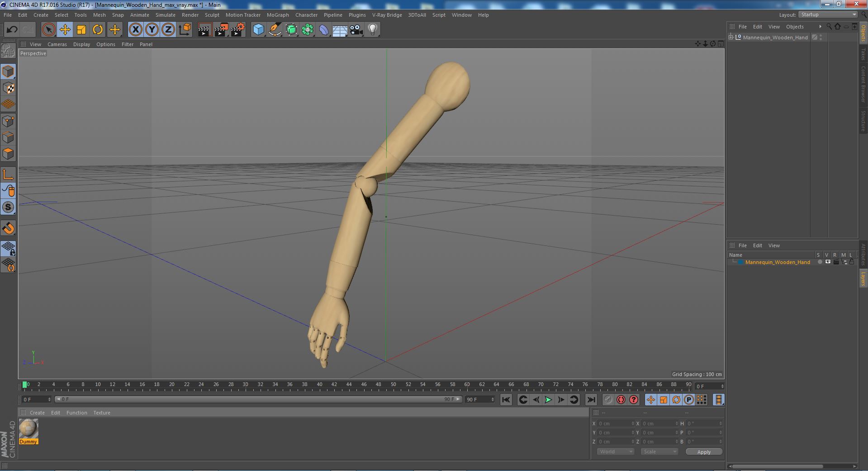This screenshot has width=868, height=471.
Task: Click Record Active Objects button
Action: click(x=608, y=400)
